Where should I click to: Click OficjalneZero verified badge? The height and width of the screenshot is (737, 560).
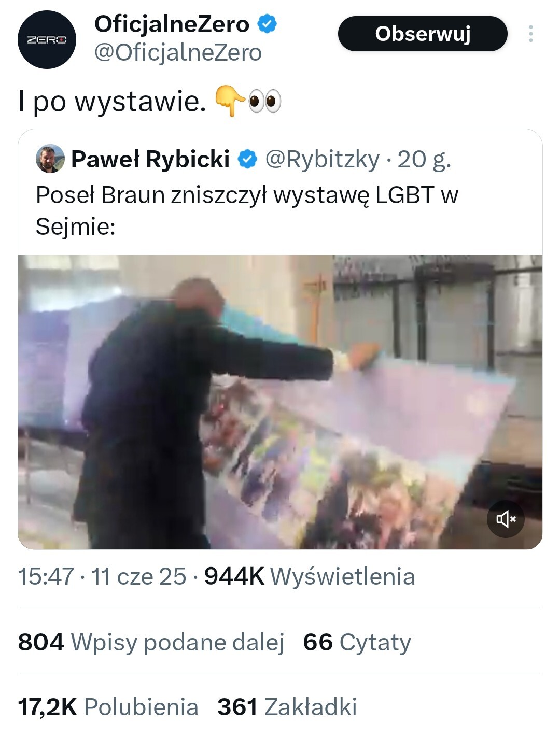[267, 24]
